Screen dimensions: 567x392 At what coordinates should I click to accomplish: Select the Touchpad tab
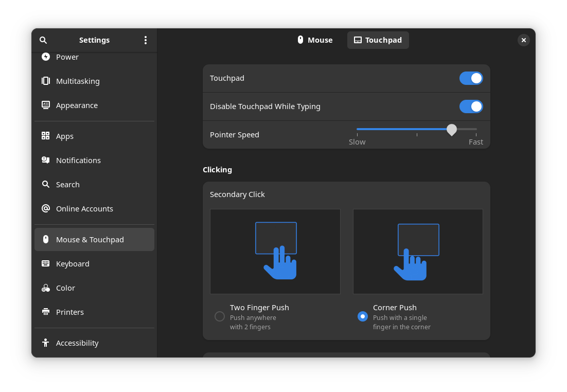pos(378,40)
